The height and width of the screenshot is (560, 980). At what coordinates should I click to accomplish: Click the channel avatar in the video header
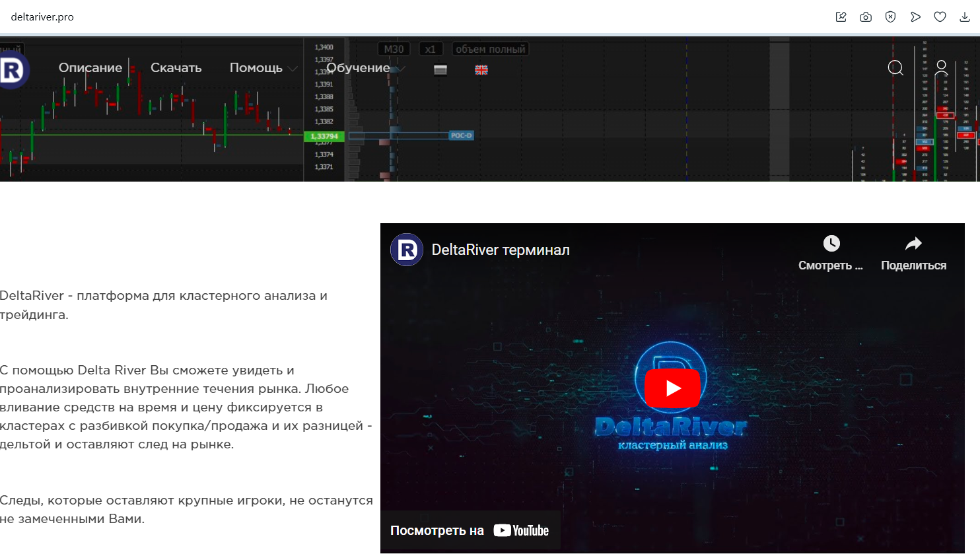[407, 250]
